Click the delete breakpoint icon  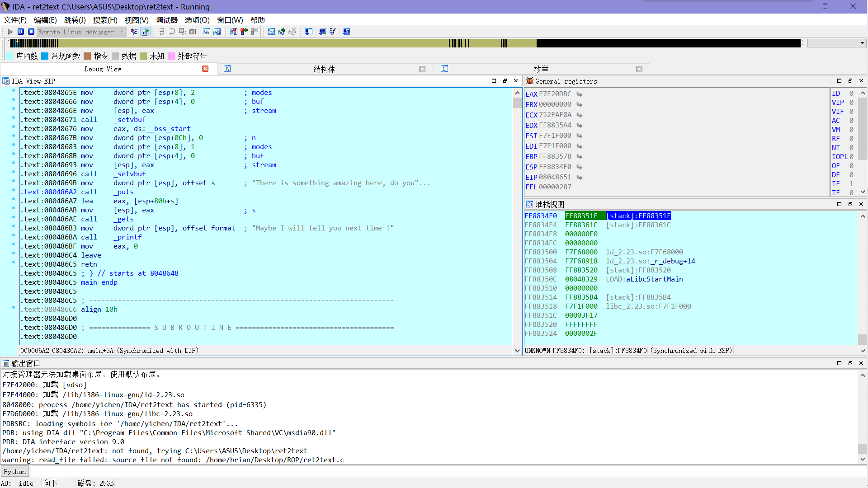click(x=255, y=32)
